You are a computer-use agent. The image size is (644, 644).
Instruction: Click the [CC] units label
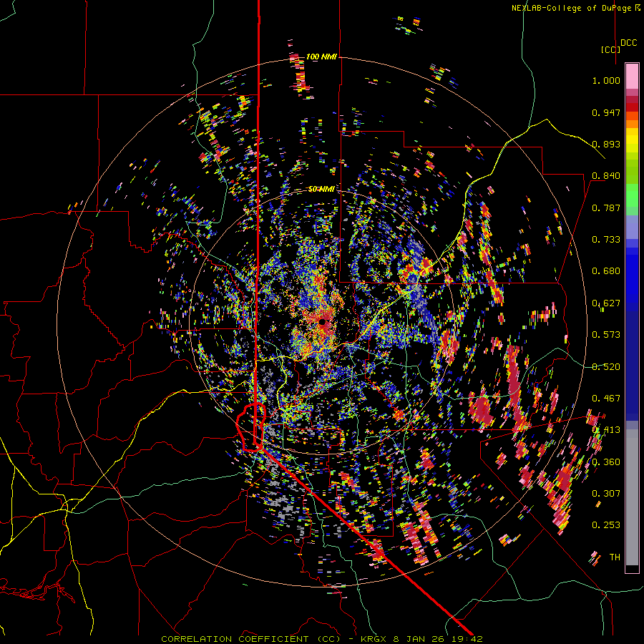(x=610, y=49)
